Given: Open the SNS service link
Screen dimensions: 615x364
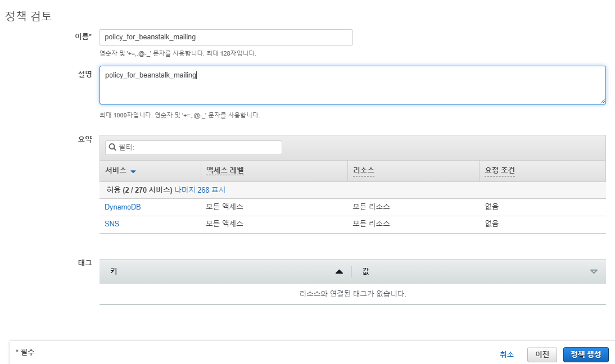Looking at the screenshot, I should [112, 224].
